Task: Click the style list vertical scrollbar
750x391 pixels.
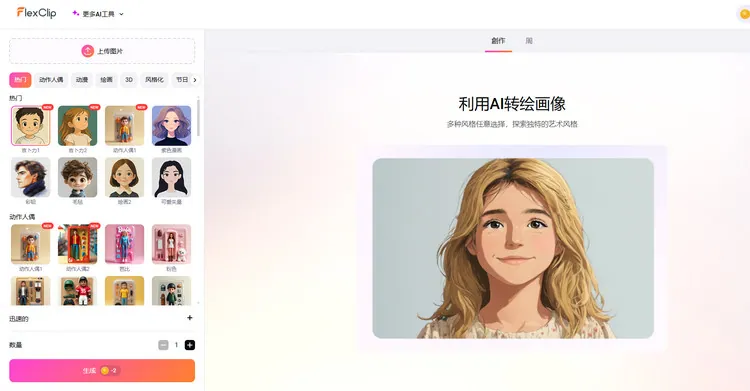Action: tap(198, 117)
